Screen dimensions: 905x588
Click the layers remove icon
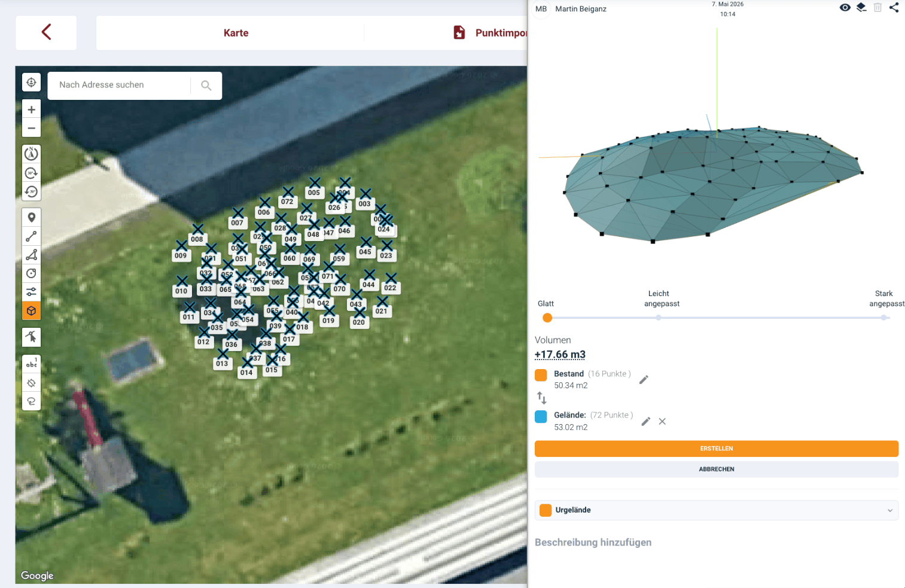click(861, 8)
